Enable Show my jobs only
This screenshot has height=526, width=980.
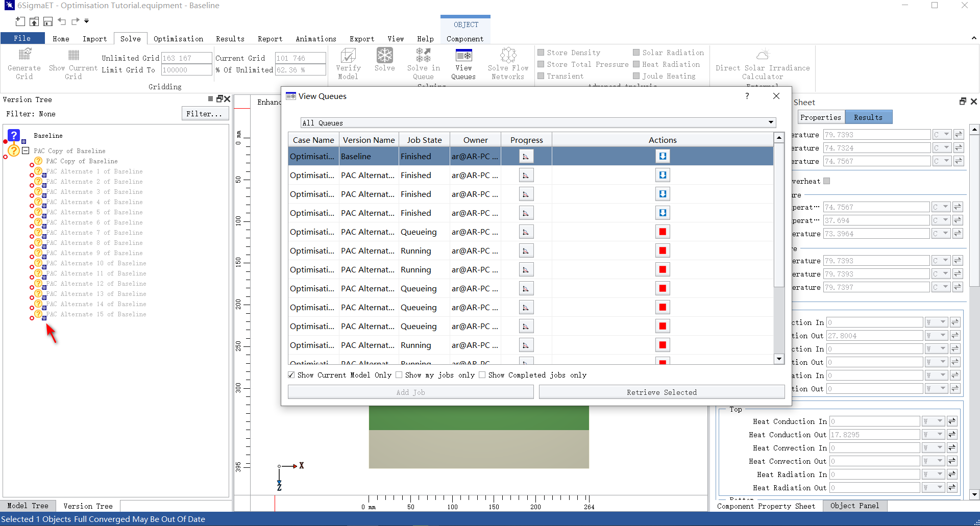click(x=399, y=375)
